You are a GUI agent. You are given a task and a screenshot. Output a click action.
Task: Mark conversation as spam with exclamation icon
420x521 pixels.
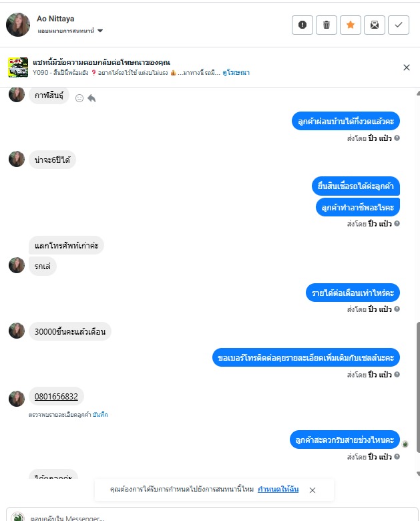(302, 25)
